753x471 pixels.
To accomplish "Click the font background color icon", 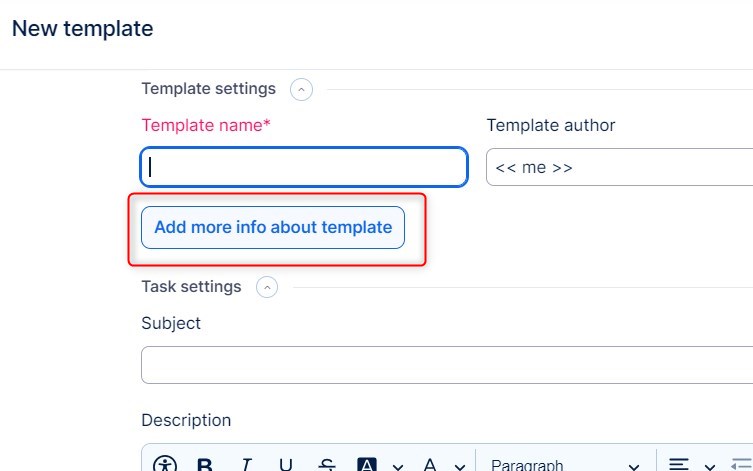I will pyautogui.click(x=367, y=465).
